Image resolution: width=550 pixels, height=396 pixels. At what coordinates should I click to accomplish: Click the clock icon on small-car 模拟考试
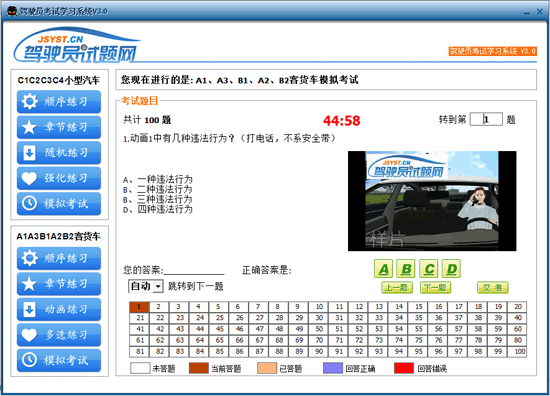[x=29, y=203]
